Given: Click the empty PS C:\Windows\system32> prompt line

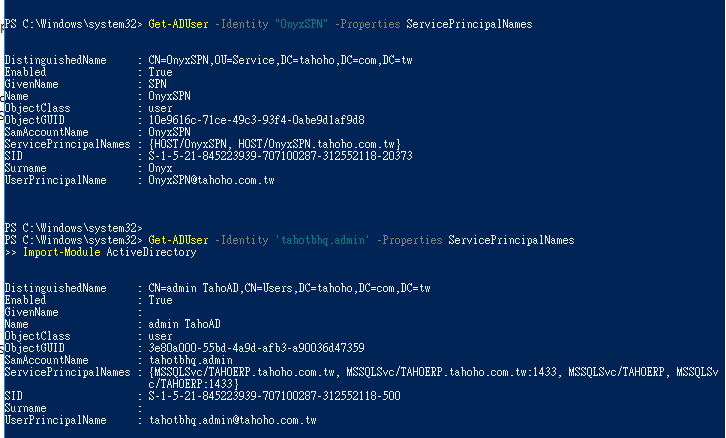Looking at the screenshot, I should (69, 228).
